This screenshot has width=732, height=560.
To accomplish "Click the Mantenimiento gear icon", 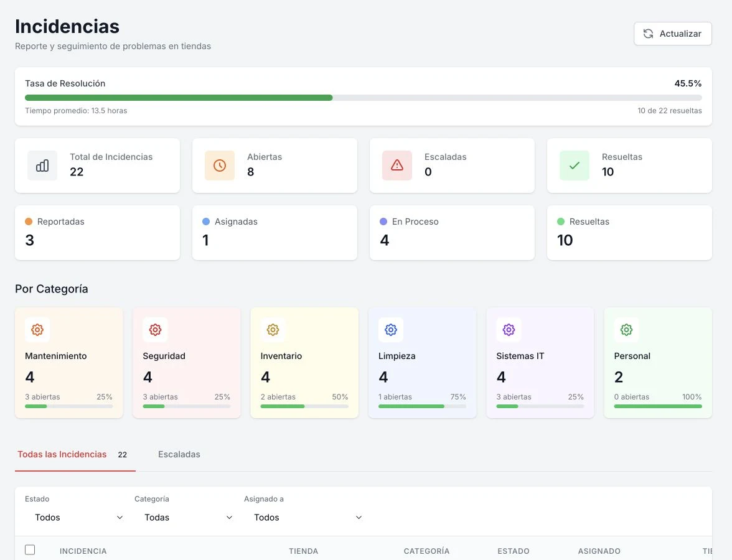I will pos(37,330).
